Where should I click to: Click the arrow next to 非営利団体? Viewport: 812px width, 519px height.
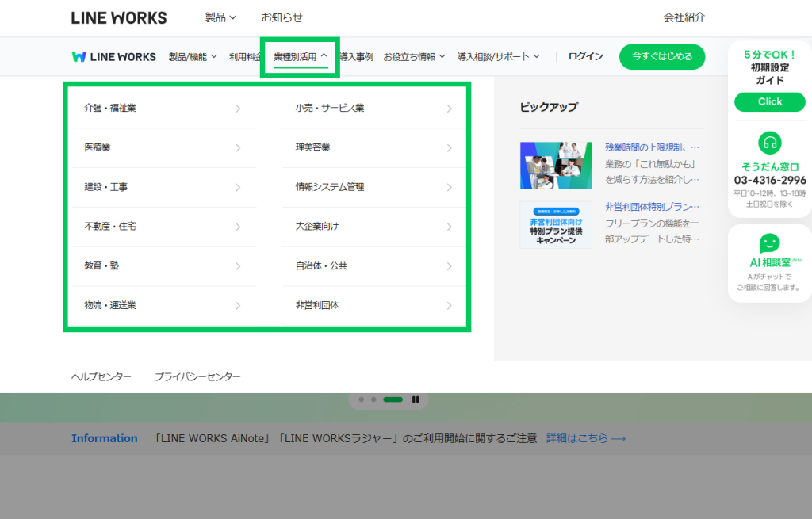(x=449, y=306)
